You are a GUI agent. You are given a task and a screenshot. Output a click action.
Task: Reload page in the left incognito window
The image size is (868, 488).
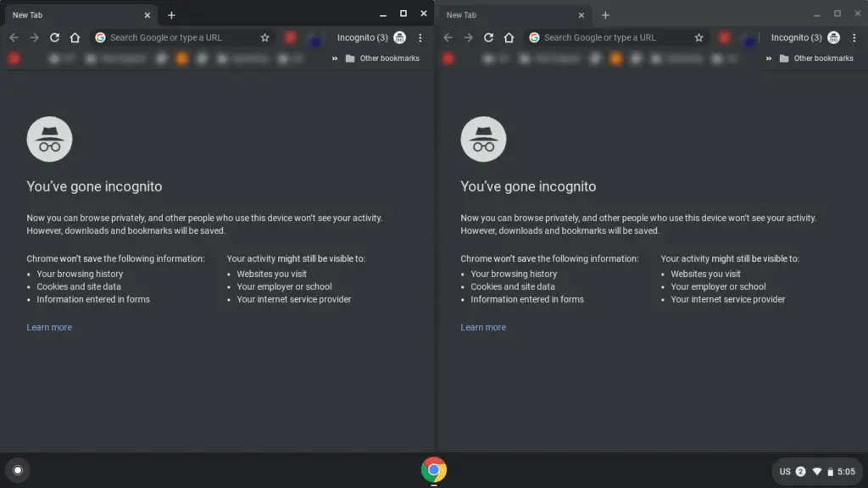(54, 37)
